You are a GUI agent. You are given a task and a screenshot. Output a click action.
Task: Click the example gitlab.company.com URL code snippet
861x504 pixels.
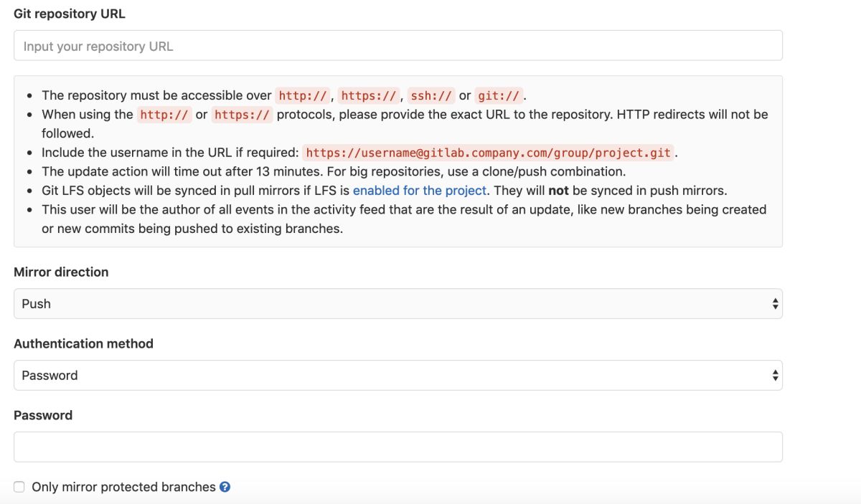coord(489,153)
